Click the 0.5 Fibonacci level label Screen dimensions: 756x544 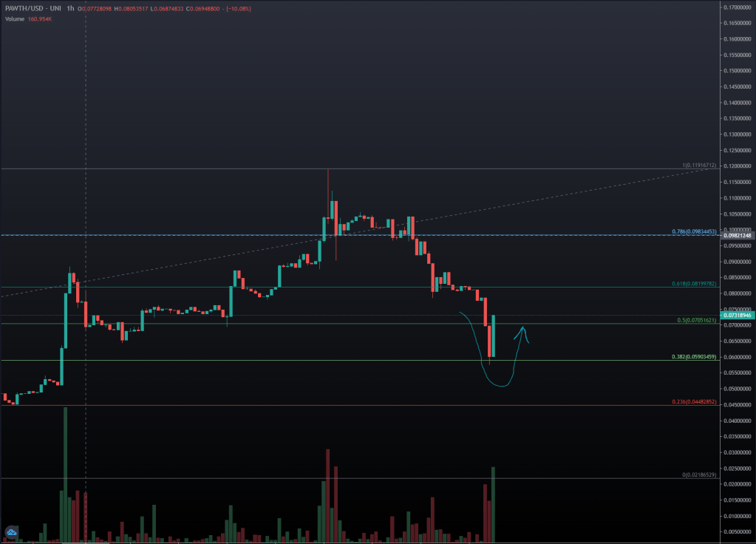click(x=697, y=321)
